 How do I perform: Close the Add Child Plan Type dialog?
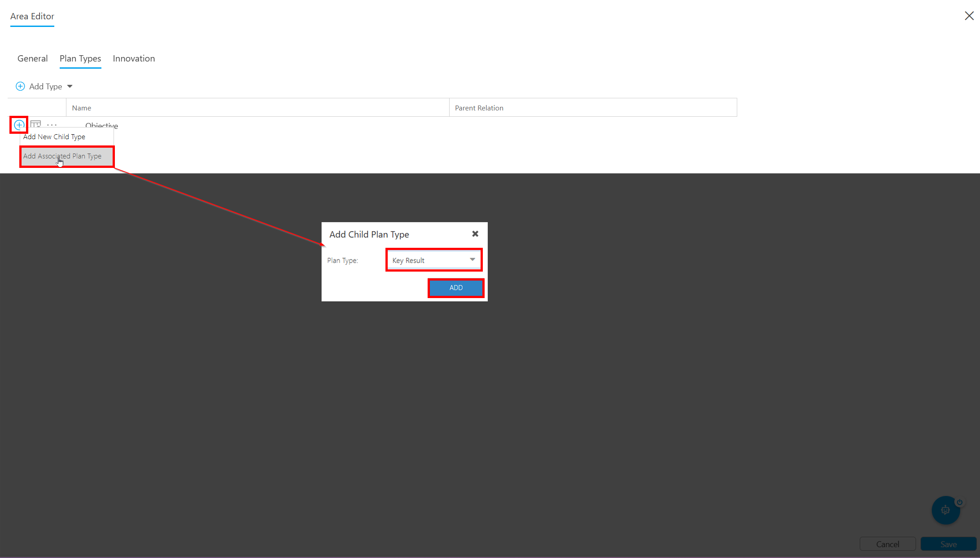click(475, 234)
